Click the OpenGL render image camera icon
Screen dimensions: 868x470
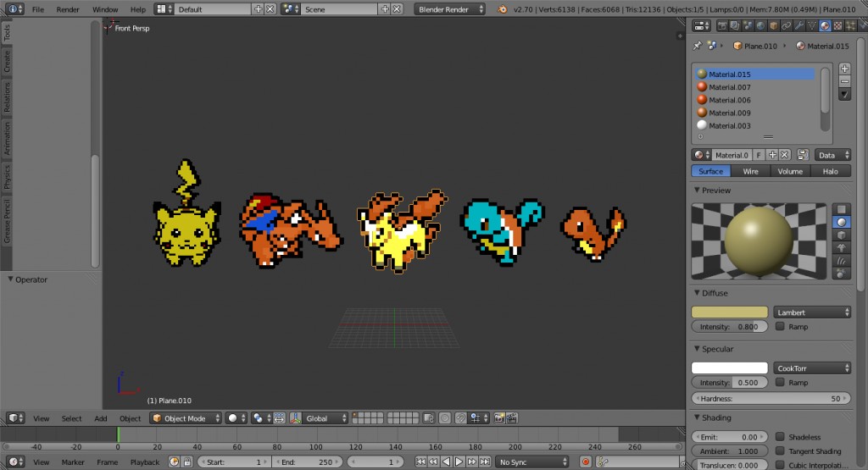pos(499,418)
